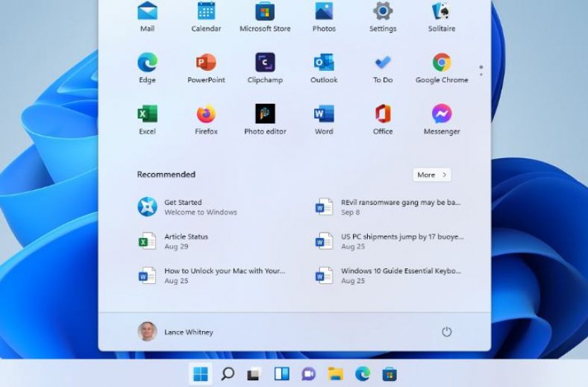The height and width of the screenshot is (387, 588).
Task: Open 'US PC shipments jump' document
Action: click(x=390, y=242)
